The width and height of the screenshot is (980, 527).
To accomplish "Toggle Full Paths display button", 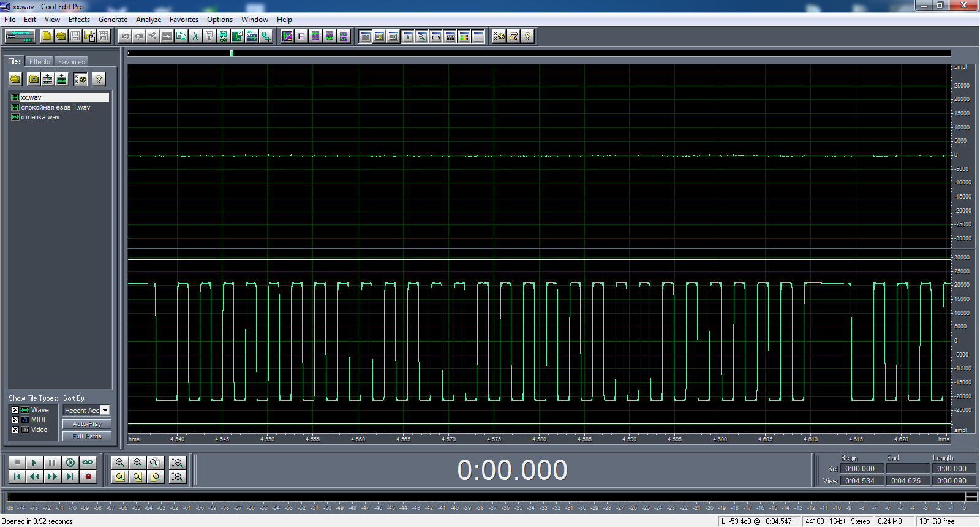I will click(x=87, y=436).
